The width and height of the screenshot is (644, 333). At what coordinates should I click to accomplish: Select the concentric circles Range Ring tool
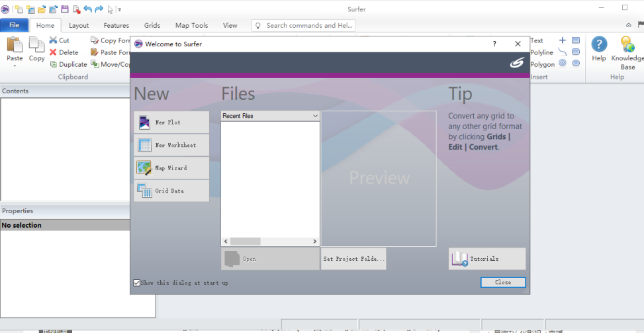point(563,64)
